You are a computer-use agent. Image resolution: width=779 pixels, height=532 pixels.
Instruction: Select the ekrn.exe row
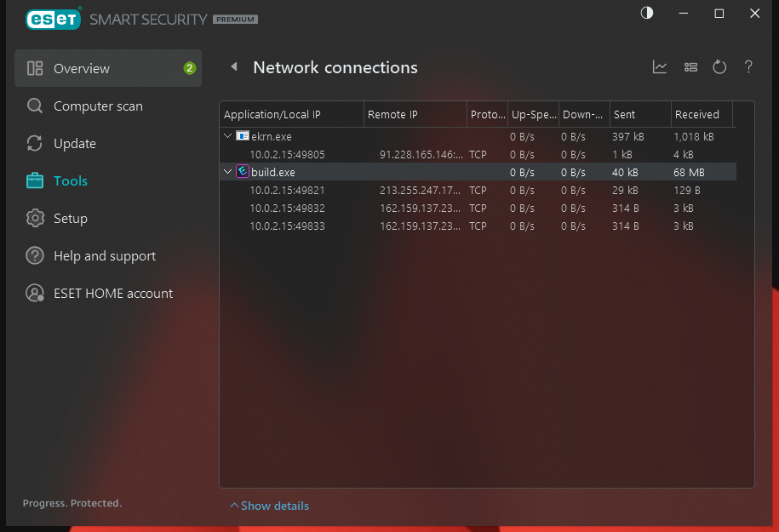pyautogui.click(x=478, y=136)
